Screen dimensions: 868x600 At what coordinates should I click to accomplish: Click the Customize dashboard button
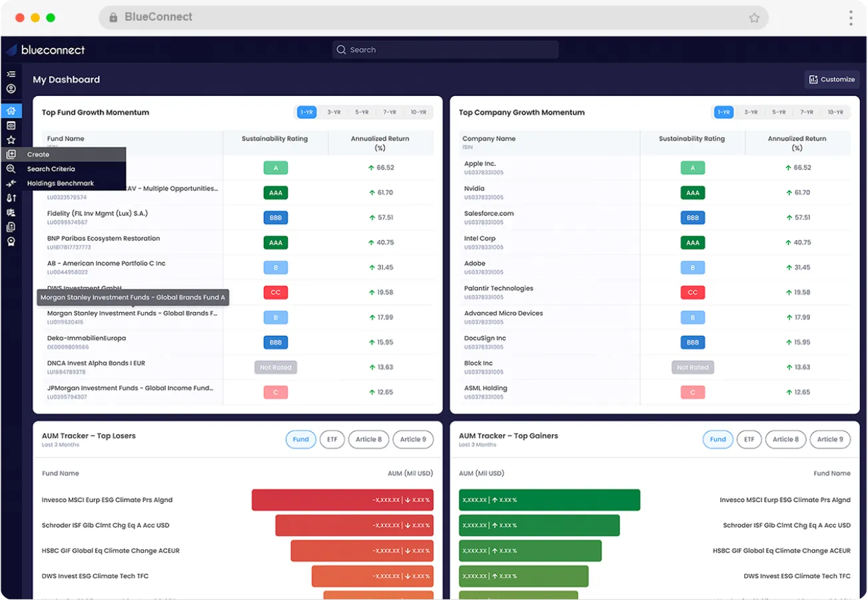[832, 79]
